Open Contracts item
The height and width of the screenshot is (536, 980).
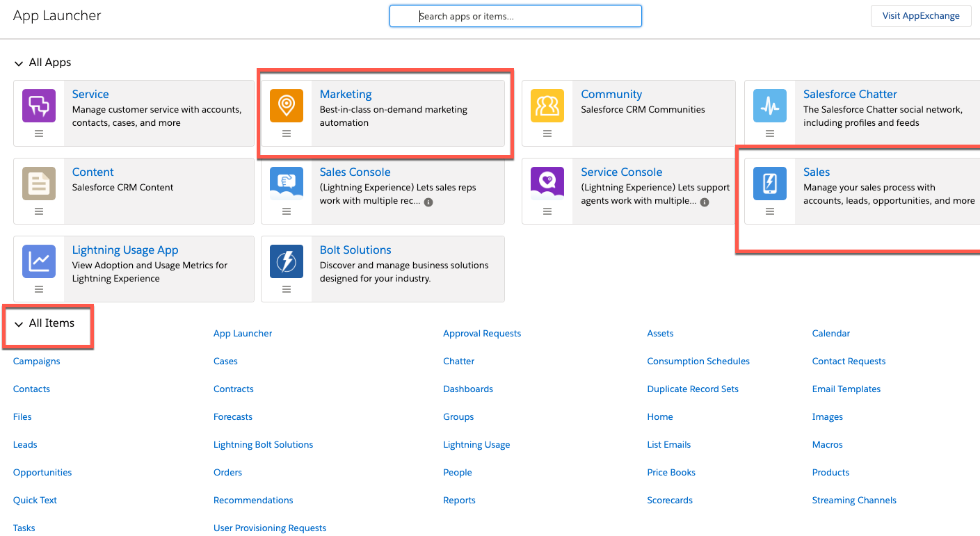pos(234,389)
